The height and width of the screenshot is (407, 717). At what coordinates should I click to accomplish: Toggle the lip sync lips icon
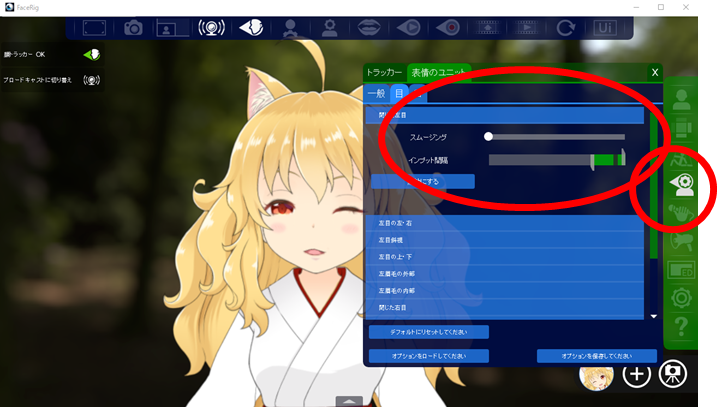pos(369,28)
